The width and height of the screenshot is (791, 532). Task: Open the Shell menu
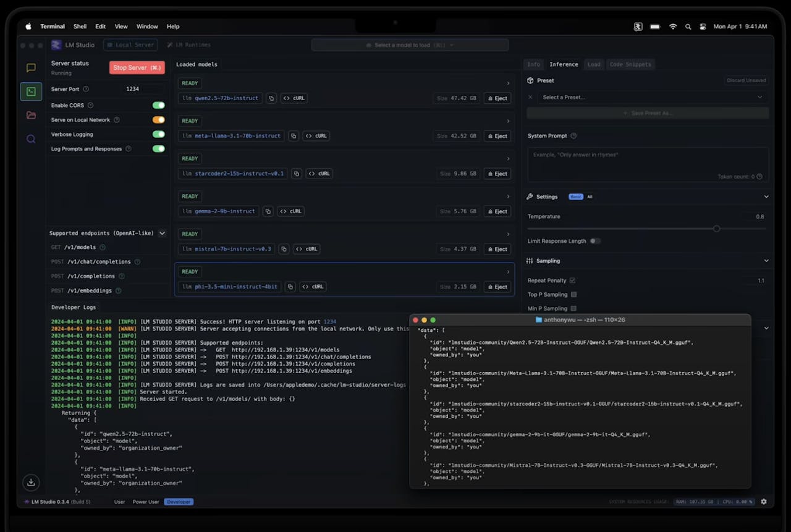pos(80,27)
